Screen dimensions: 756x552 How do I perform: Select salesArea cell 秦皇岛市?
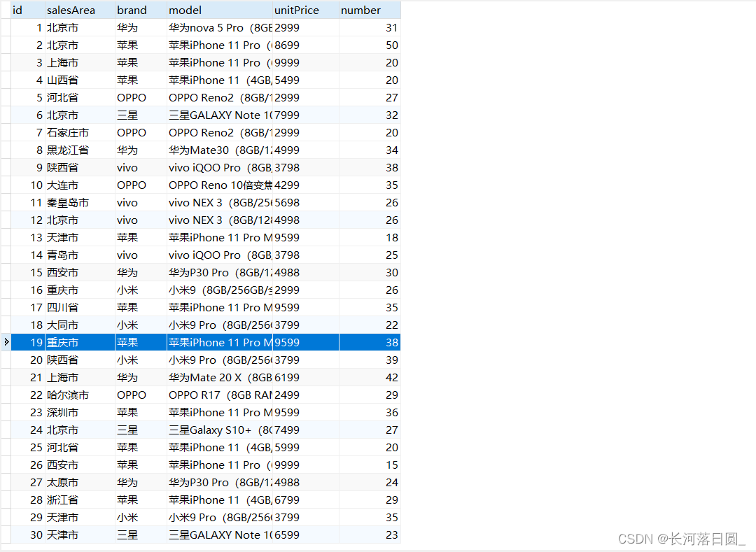click(80, 203)
